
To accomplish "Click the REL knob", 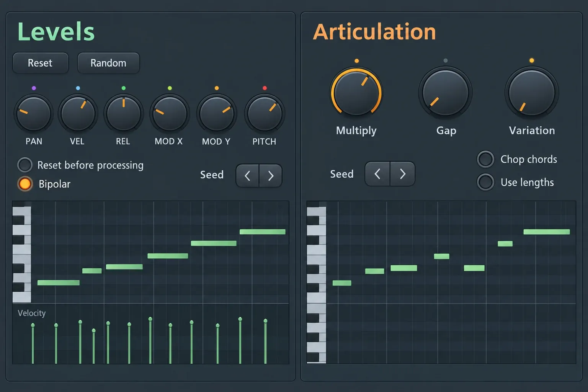I will (123, 114).
